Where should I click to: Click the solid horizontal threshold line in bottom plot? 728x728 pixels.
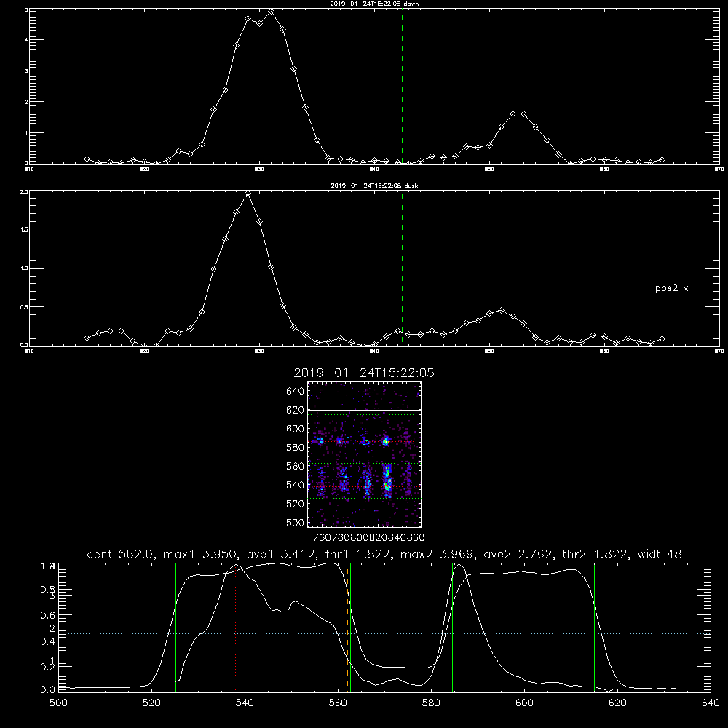384,628
